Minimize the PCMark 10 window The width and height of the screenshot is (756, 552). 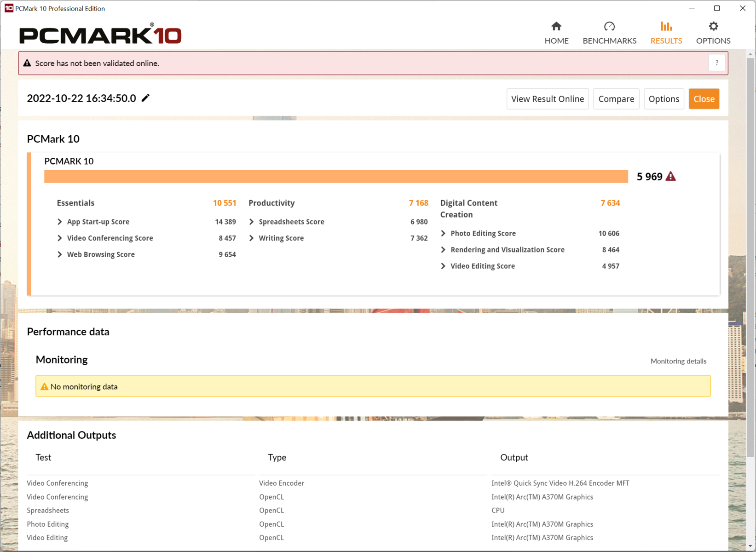click(692, 8)
